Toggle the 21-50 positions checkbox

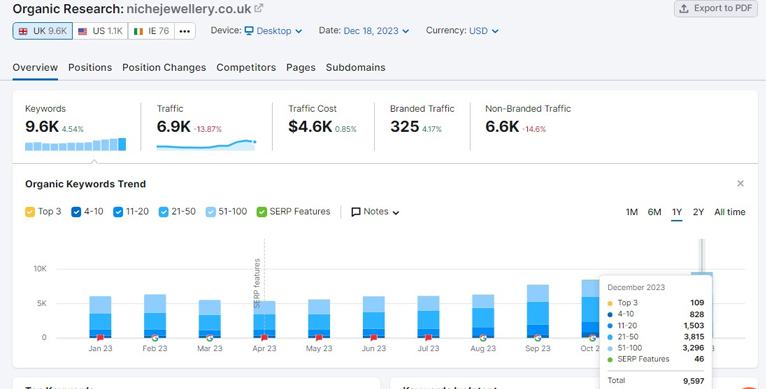click(164, 212)
